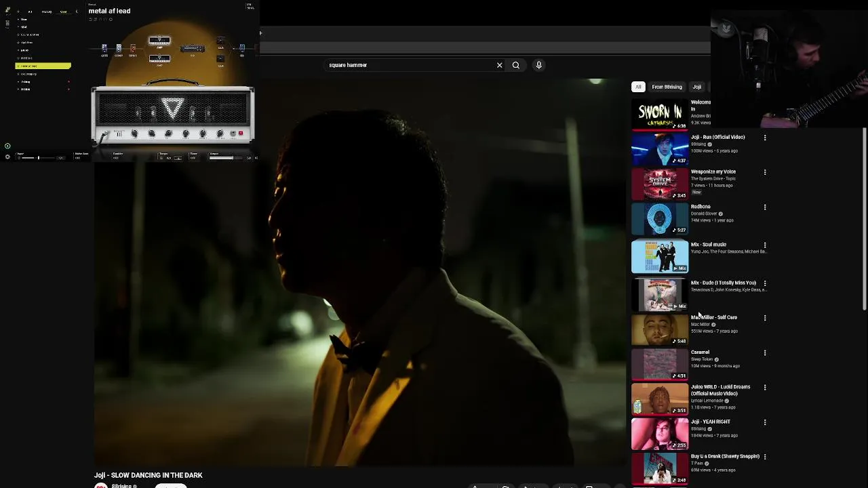This screenshot has width=868, height=488.
Task: Toggle the Noise Gate setting
Action: (80, 156)
